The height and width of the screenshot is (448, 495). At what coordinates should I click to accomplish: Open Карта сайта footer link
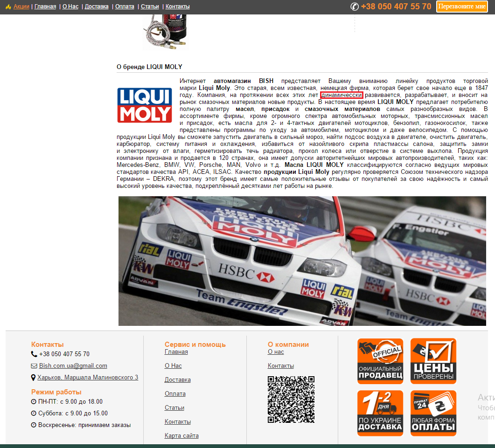181,436
